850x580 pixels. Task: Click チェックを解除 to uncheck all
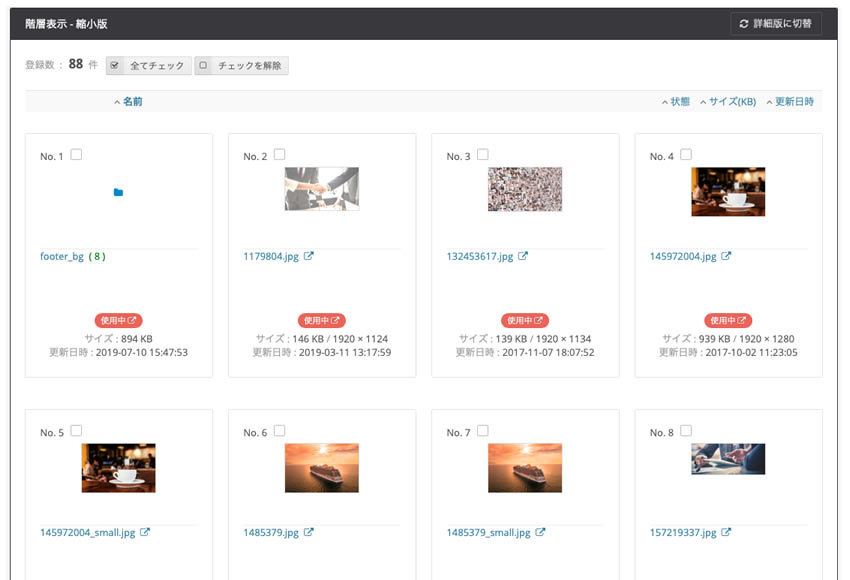tap(242, 66)
